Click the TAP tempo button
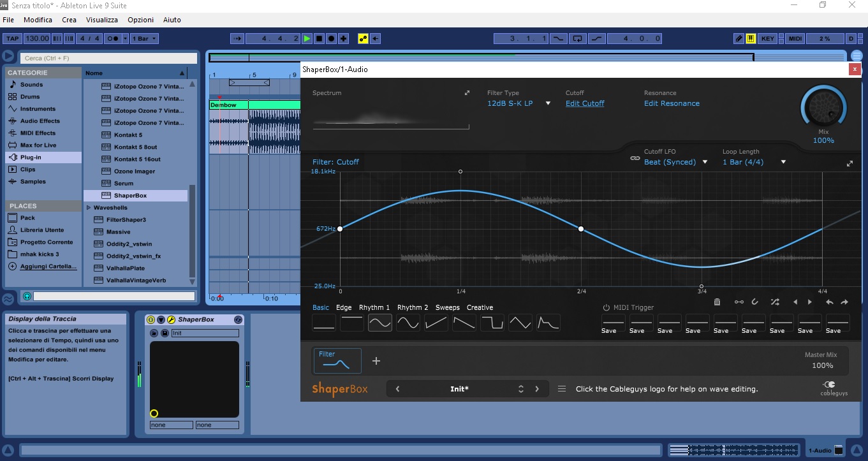This screenshot has height=461, width=868. click(12, 39)
